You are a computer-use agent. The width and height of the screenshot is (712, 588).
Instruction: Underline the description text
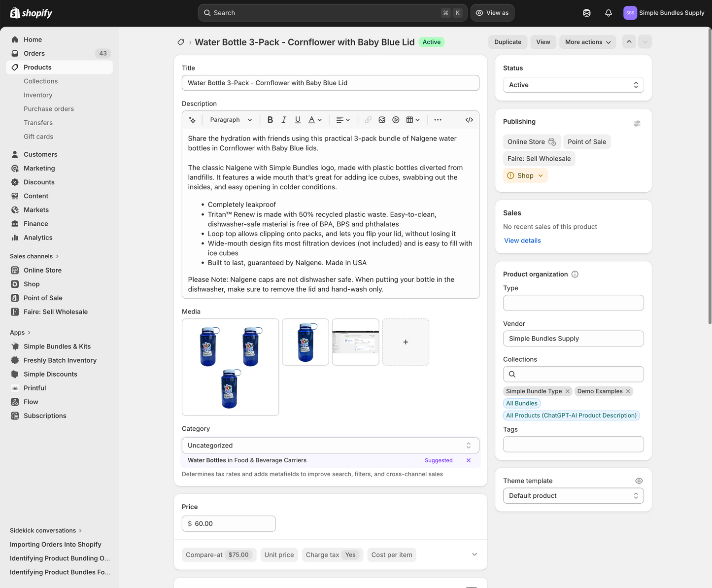coord(298,120)
